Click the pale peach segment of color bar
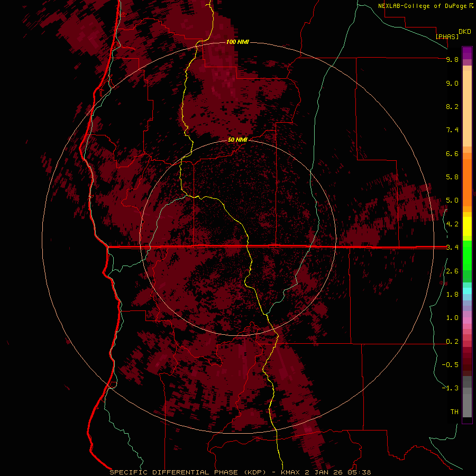This screenshot has height=476, width=476. point(467,108)
